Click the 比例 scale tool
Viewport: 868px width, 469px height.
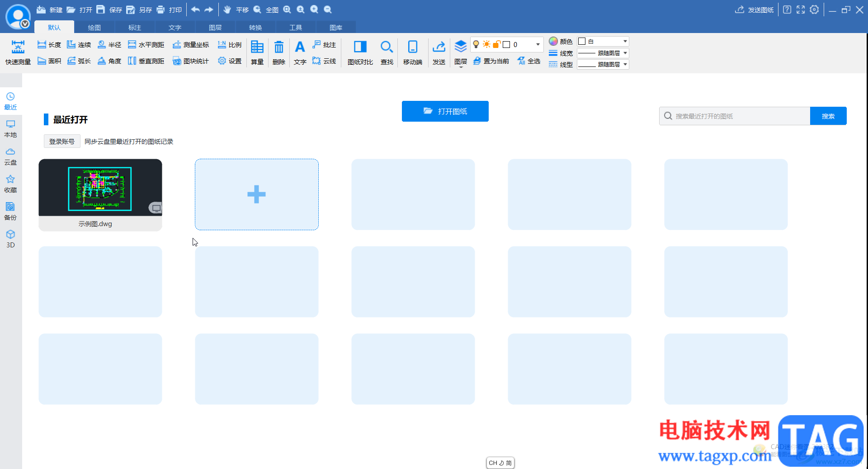click(229, 45)
